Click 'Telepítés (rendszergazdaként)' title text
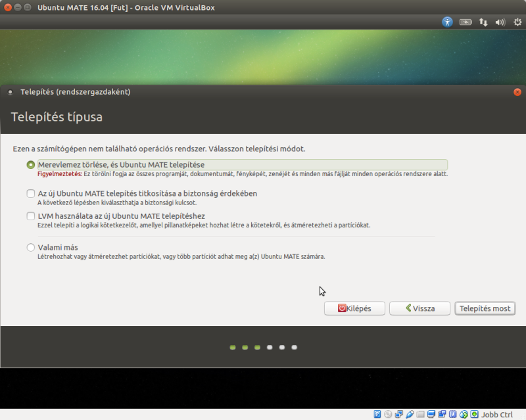The width and height of the screenshot is (526, 420). pyautogui.click(x=76, y=92)
